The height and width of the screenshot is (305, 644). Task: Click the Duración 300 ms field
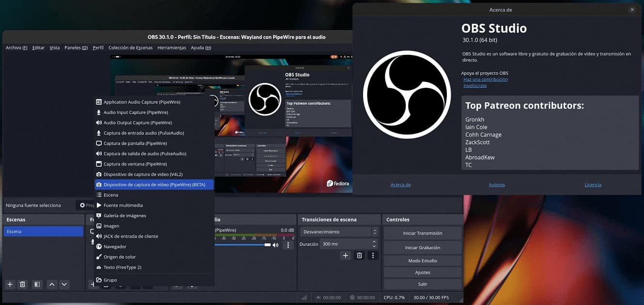pyautogui.click(x=349, y=244)
